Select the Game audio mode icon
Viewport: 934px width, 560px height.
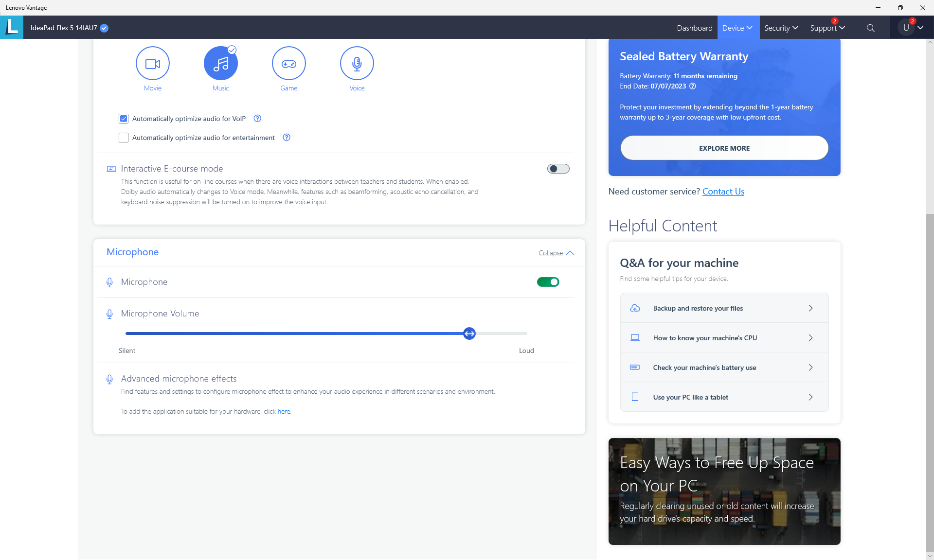click(x=289, y=63)
